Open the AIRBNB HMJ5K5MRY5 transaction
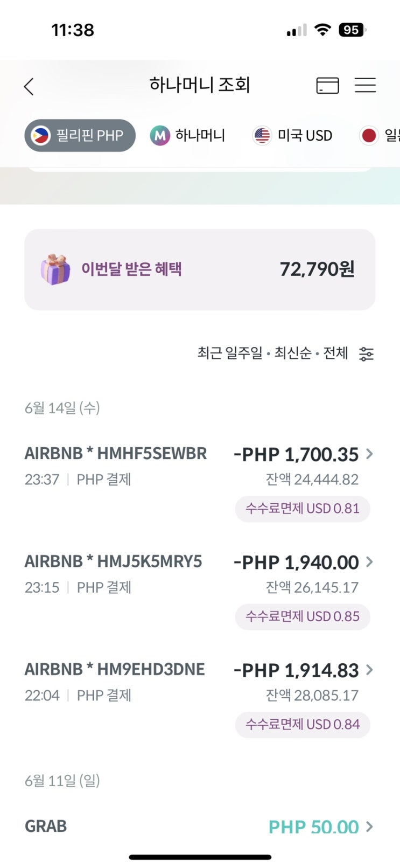The height and width of the screenshot is (868, 400). 114,562
